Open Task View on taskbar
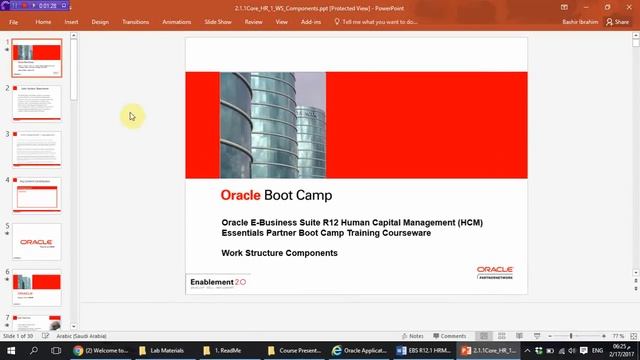 click(x=56, y=351)
